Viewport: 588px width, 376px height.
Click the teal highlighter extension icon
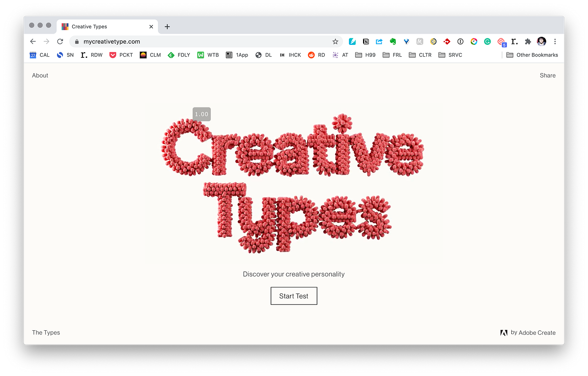pyautogui.click(x=352, y=42)
